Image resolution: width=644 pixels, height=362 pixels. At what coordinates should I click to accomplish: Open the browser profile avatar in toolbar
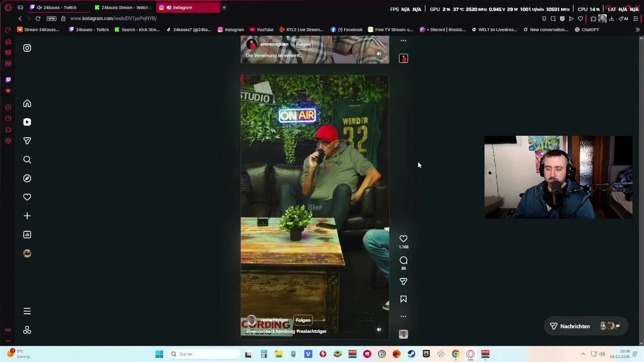[602, 19]
